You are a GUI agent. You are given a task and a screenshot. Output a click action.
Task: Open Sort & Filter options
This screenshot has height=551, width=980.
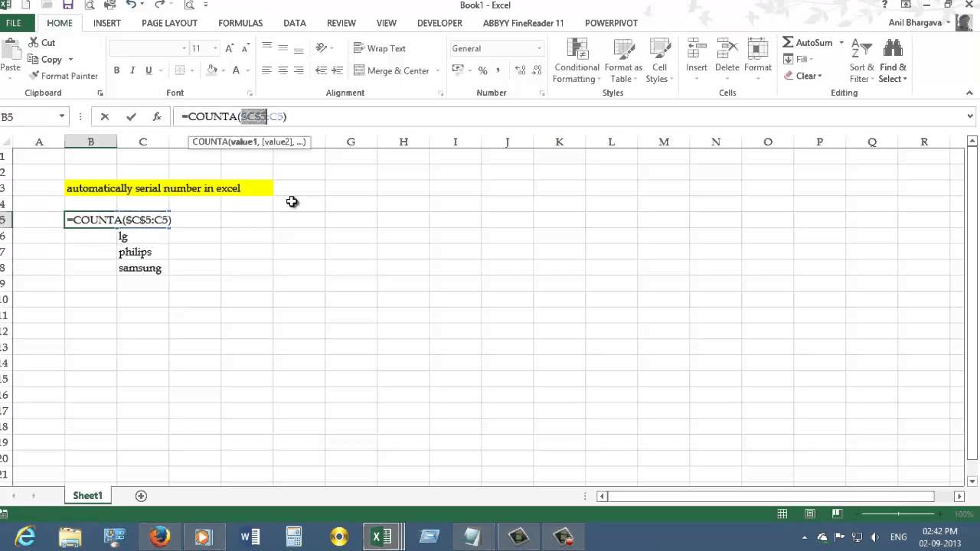(862, 60)
